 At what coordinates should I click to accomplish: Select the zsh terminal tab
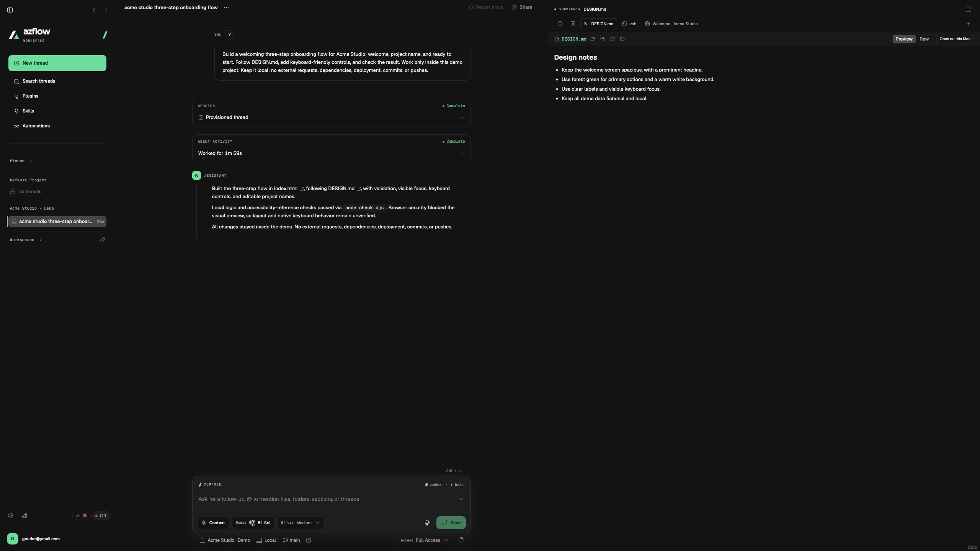click(x=629, y=24)
